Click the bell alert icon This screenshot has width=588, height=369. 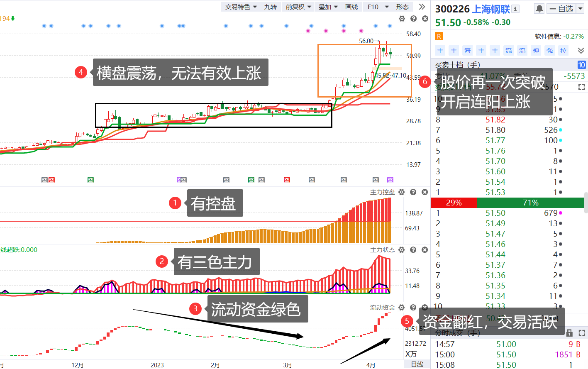click(539, 9)
